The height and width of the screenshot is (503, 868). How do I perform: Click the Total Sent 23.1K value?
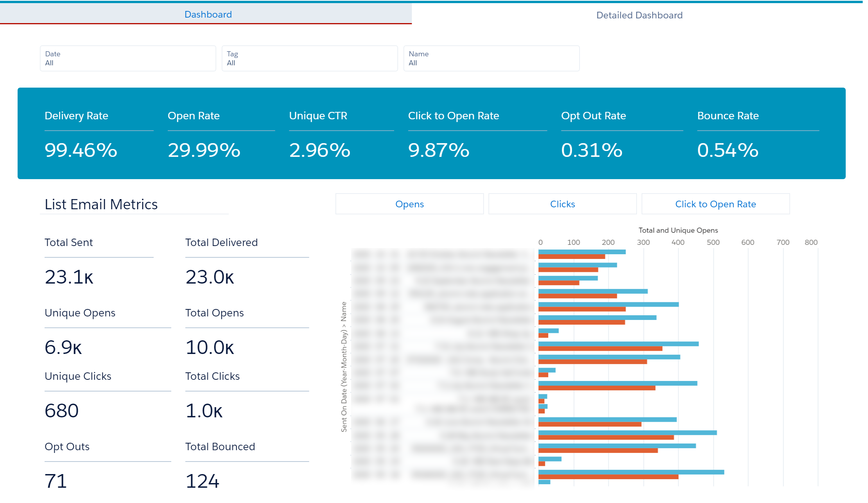(69, 277)
